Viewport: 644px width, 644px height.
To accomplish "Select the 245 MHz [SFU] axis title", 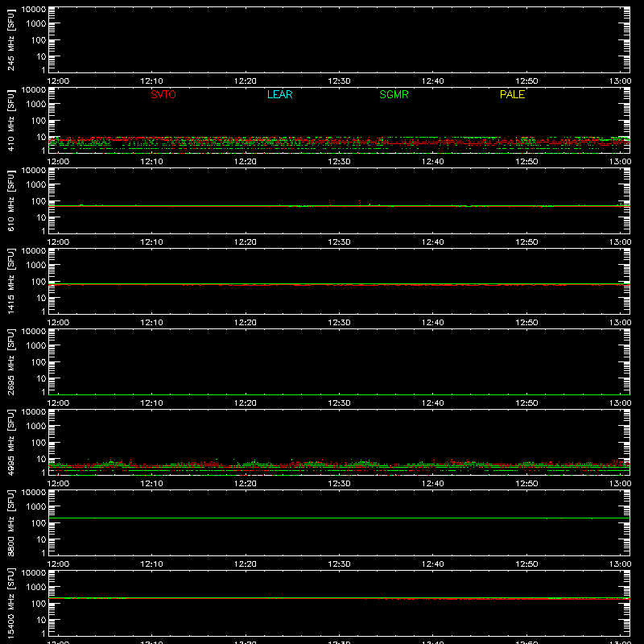I will pyautogui.click(x=11, y=39).
